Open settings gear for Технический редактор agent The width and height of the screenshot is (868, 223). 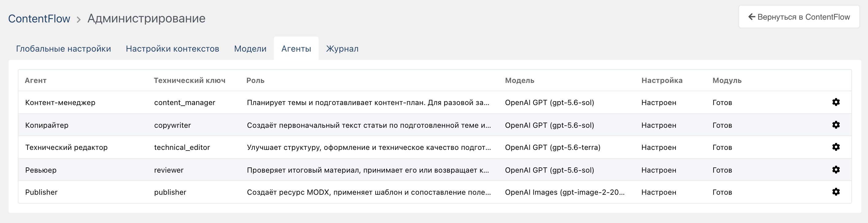tap(836, 147)
